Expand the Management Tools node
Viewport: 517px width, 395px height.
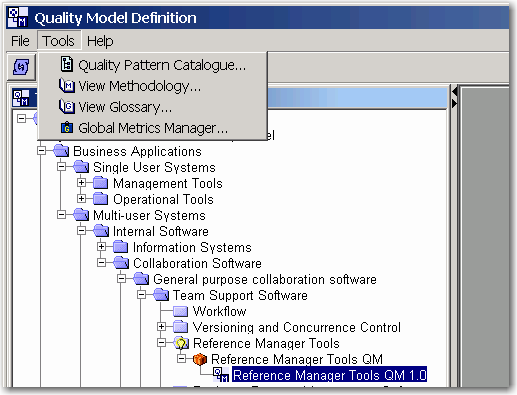pyautogui.click(x=81, y=183)
